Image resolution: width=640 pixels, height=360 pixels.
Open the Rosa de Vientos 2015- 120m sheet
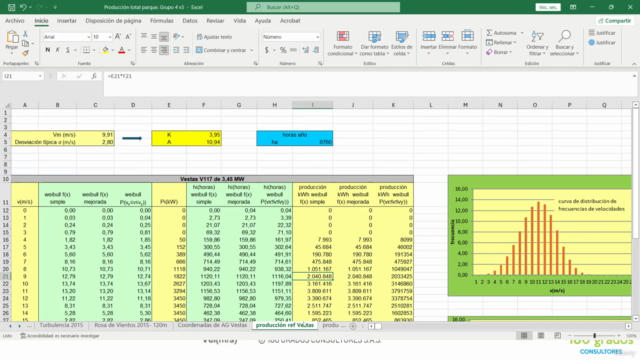(x=131, y=325)
